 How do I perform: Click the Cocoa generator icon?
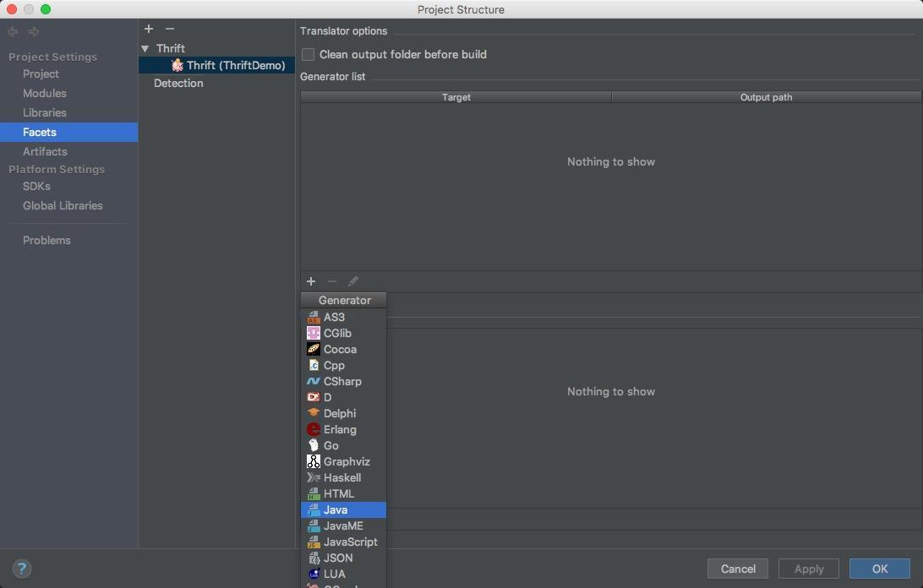(313, 349)
